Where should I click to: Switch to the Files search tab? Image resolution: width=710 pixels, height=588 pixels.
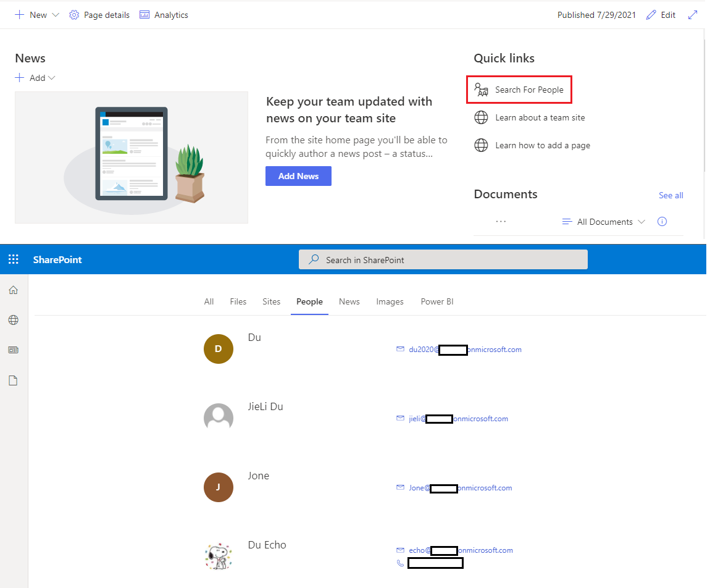click(x=238, y=301)
